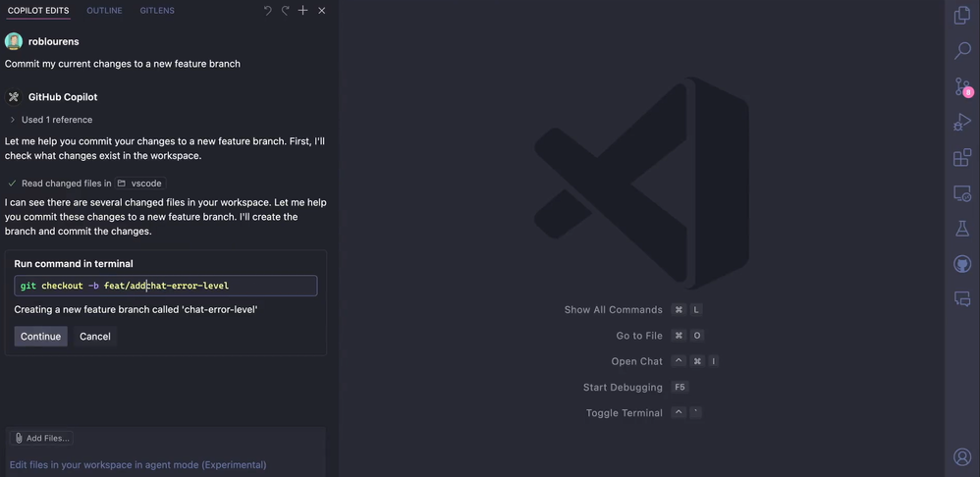Open the Testing beaker icon
Image resolution: width=980 pixels, height=477 pixels.
click(x=962, y=229)
